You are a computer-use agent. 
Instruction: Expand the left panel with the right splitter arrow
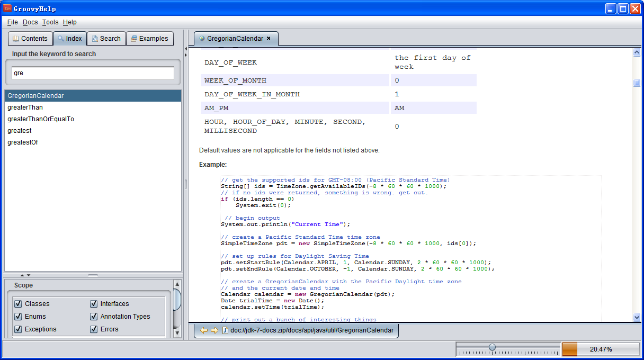186,55
